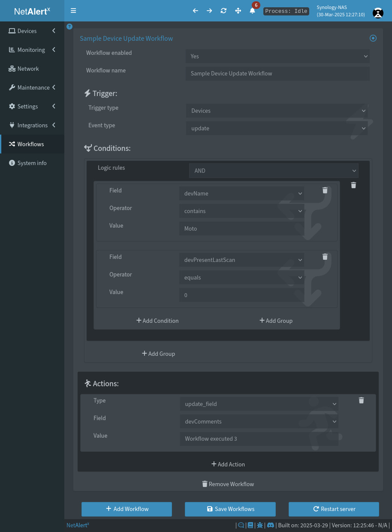Click the bug report icon in the footer
The width and height of the screenshot is (392, 532).
[259, 525]
